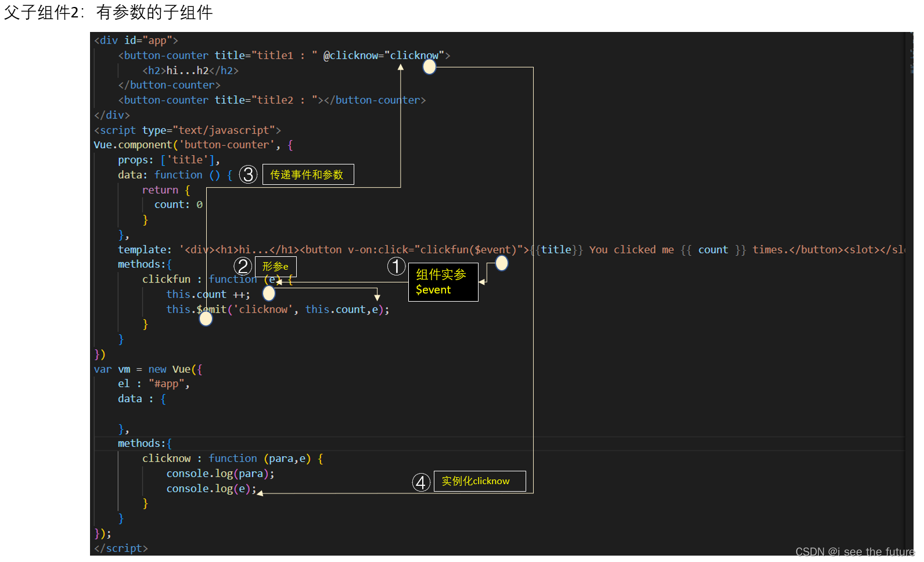Click the "data: function () {" line

(175, 175)
